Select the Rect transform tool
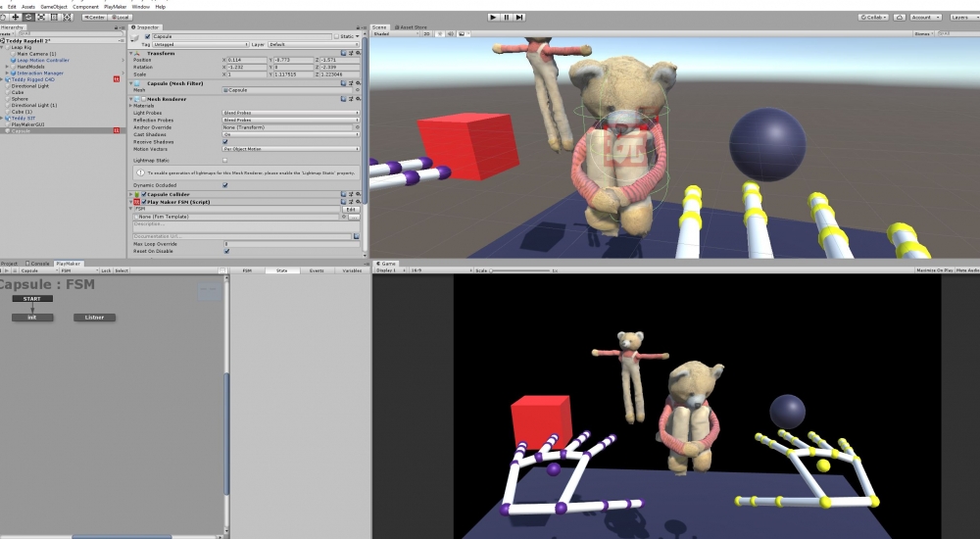 [x=52, y=17]
